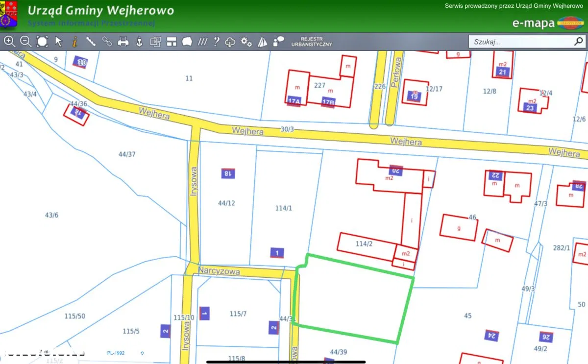Click the cloud download icon
588x364 pixels.
pos(230,42)
